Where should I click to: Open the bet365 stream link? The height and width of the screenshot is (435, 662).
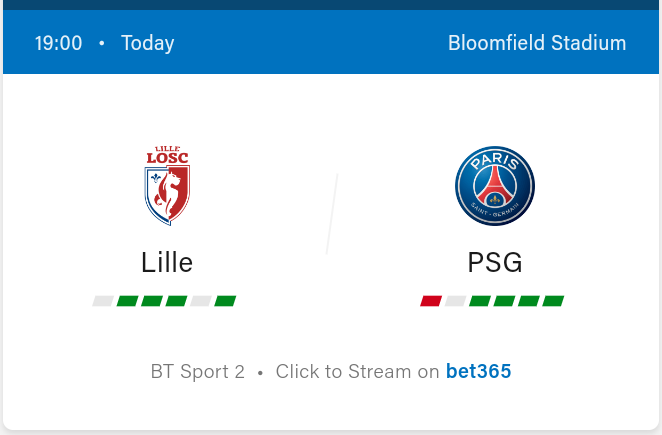pyautogui.click(x=478, y=372)
